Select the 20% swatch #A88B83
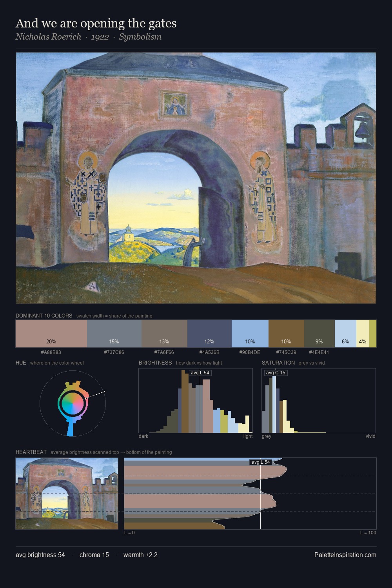The width and height of the screenshot is (392, 588). pos(51,334)
